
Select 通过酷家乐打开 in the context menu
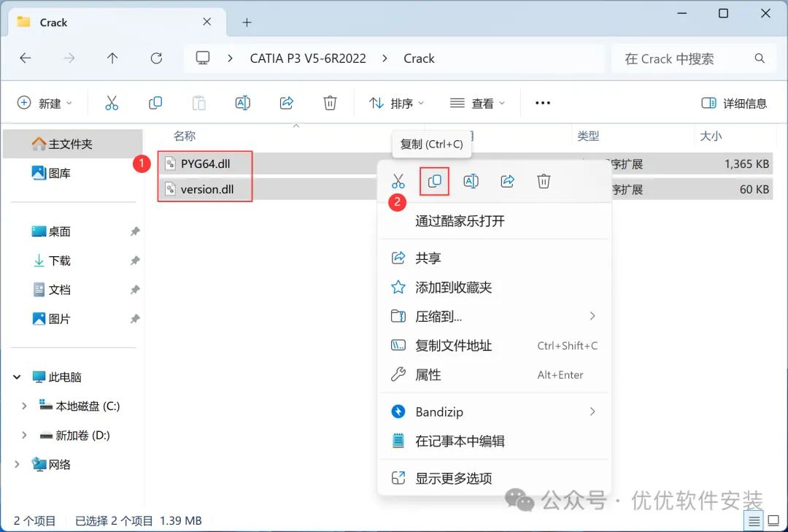click(x=495, y=220)
